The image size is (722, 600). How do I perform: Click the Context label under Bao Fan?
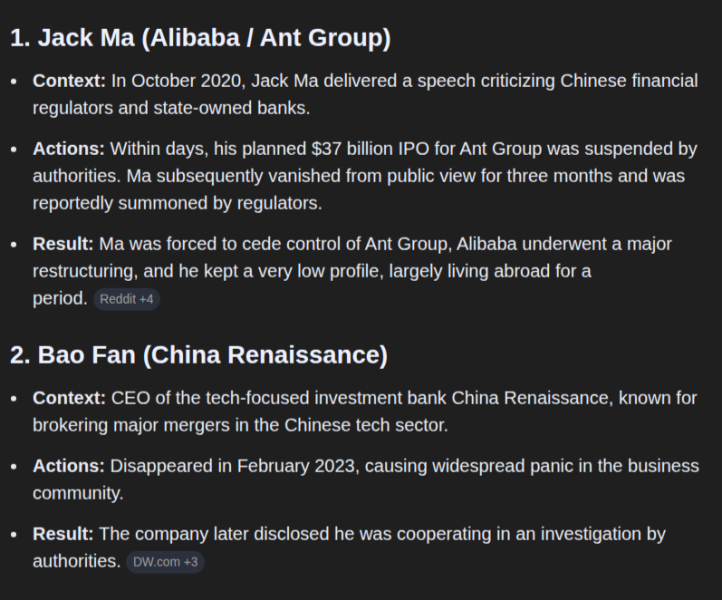69,398
